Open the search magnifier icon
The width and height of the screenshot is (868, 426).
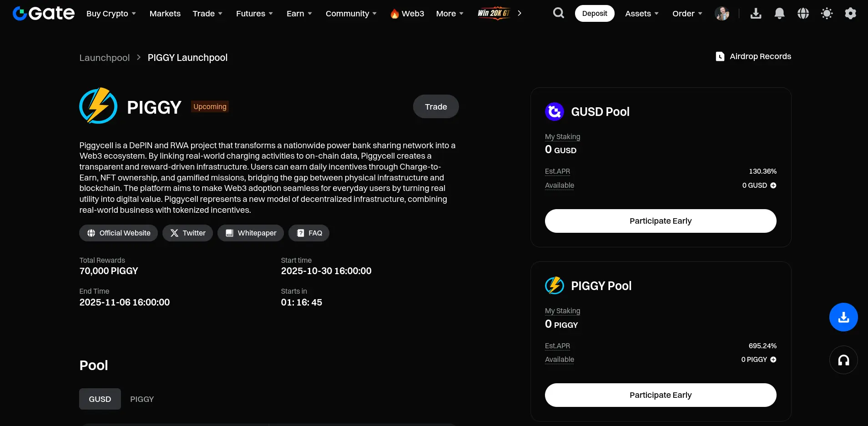(x=559, y=13)
